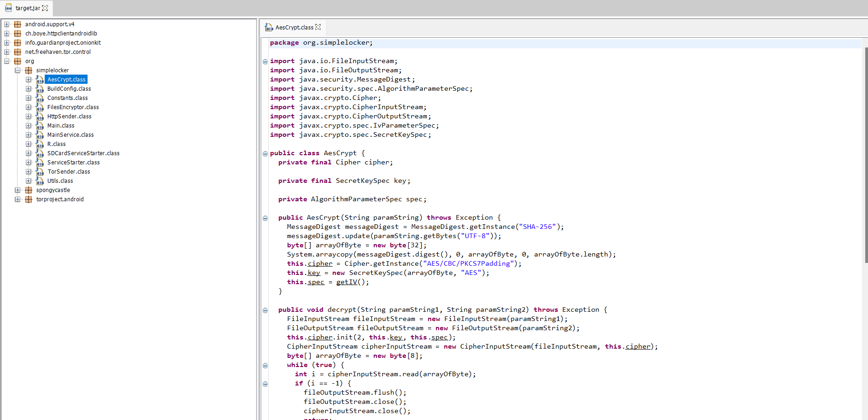Click the ServiceStarter.class file icon
Image resolution: width=868 pixels, height=420 pixels.
[40, 163]
